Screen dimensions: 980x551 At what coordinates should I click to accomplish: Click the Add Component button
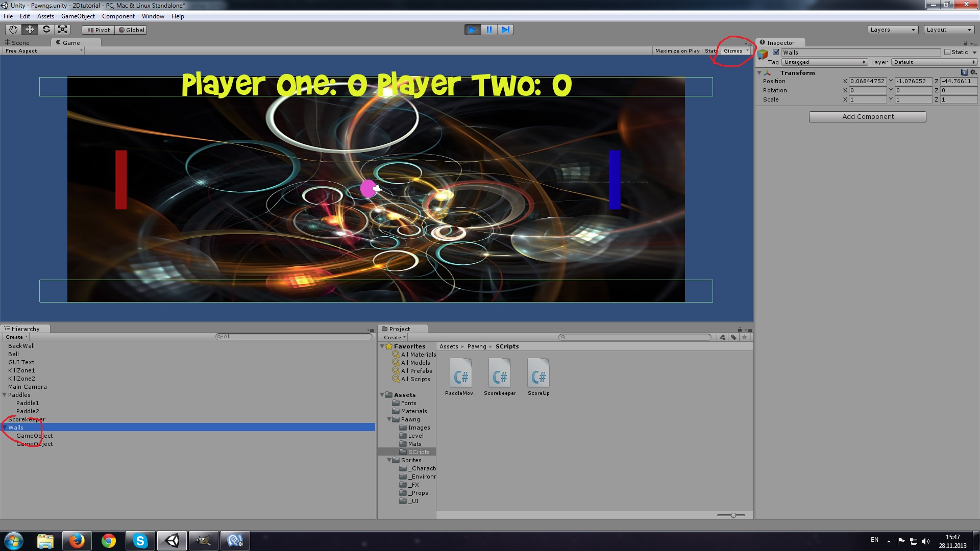(x=867, y=116)
